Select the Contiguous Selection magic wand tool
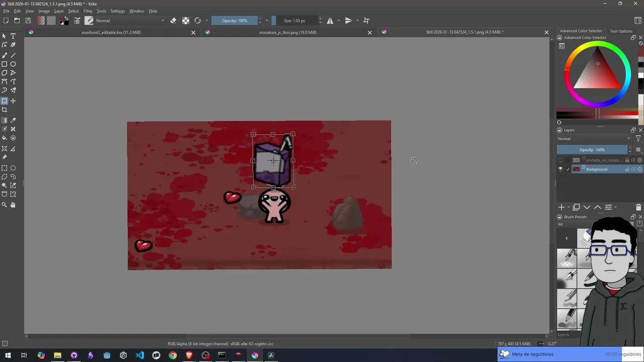The width and height of the screenshot is (644, 362). [5, 186]
